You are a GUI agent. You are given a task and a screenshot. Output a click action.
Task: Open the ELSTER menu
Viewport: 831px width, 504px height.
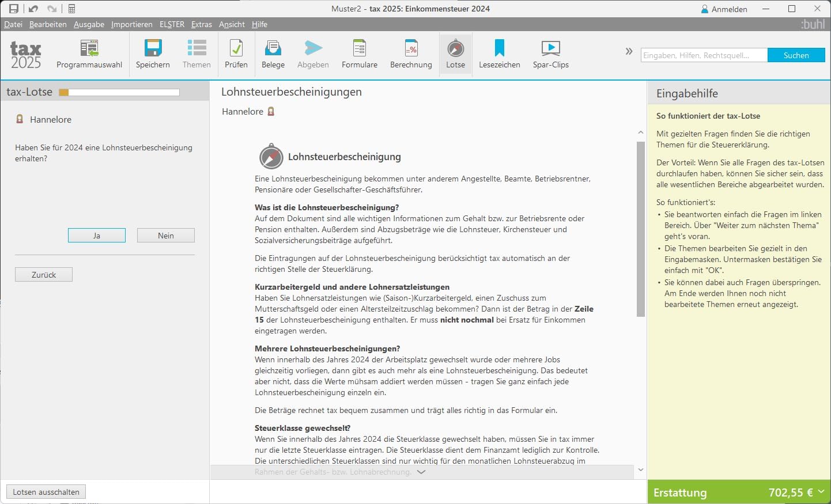172,24
